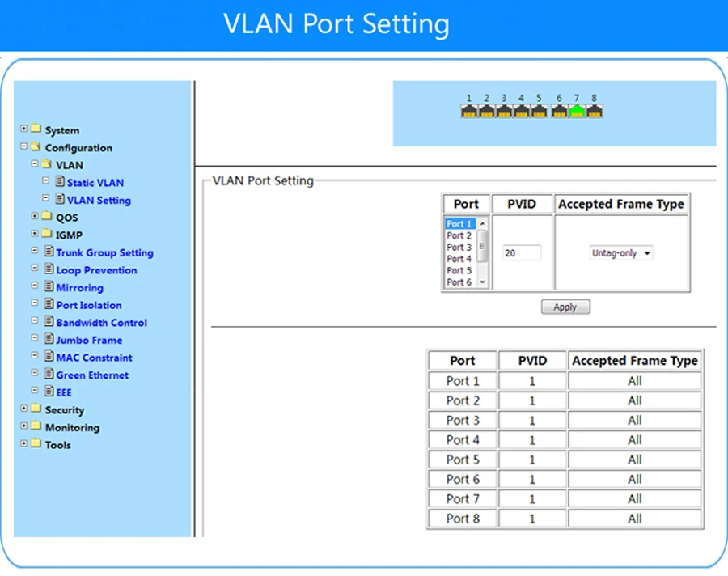Collapse the Configuration tree node
Image resolution: width=728 pixels, height=576 pixels.
point(23,146)
